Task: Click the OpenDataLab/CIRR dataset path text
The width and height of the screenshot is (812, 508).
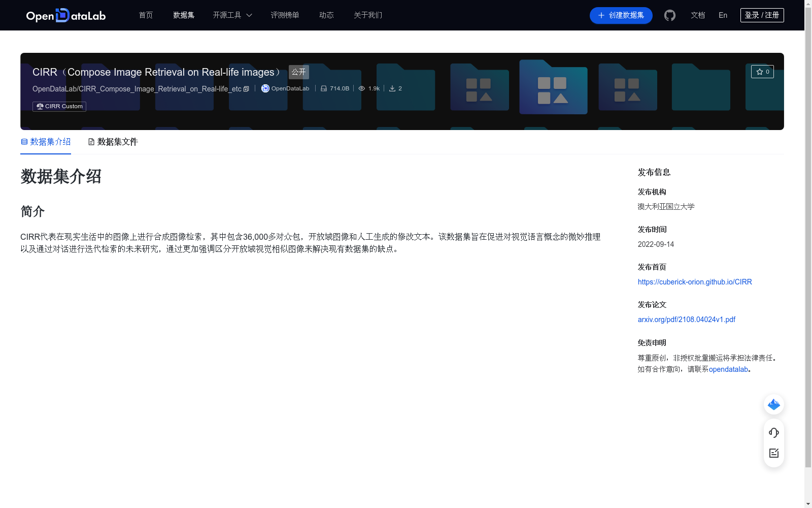Action: pyautogui.click(x=137, y=89)
